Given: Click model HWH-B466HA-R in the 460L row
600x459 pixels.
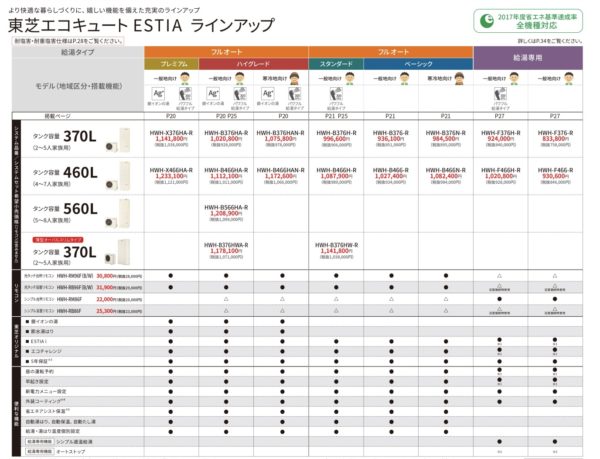Looking at the screenshot, I should [226, 176].
